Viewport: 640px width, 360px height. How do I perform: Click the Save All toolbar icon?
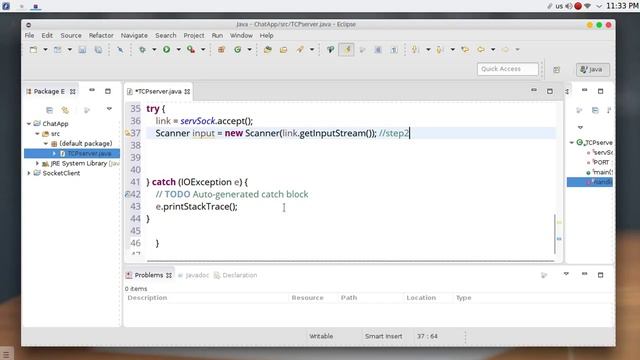[98, 50]
